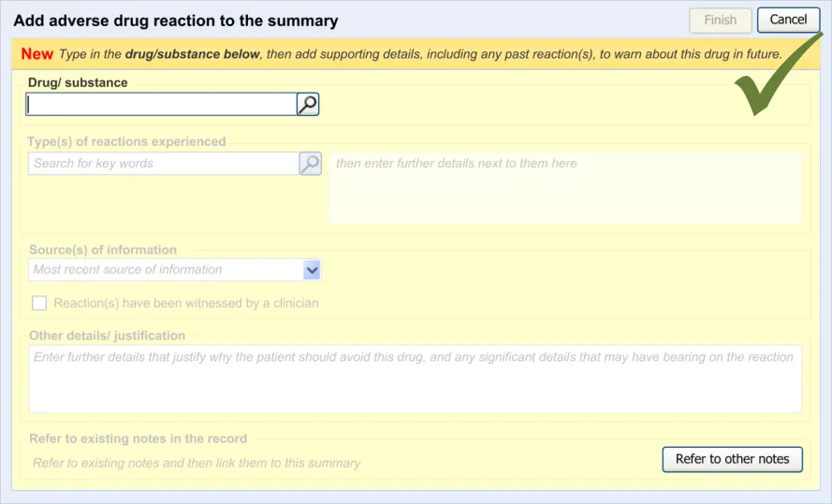Click the red New indicator label

[37, 54]
